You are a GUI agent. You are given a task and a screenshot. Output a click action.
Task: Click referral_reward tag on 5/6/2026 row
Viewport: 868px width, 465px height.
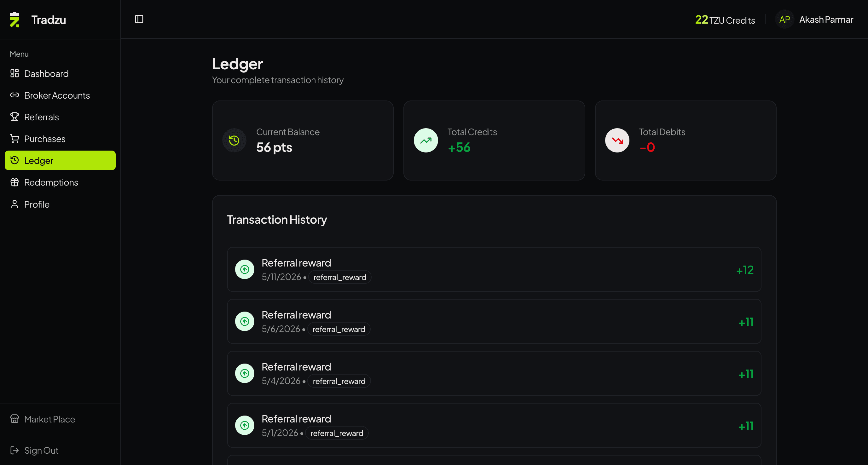click(x=339, y=329)
